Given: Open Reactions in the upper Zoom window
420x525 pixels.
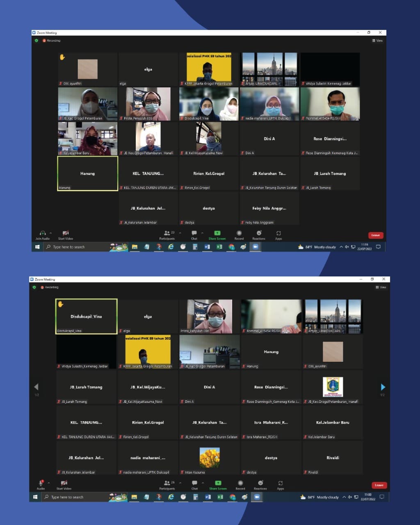Looking at the screenshot, I should coord(259,233).
